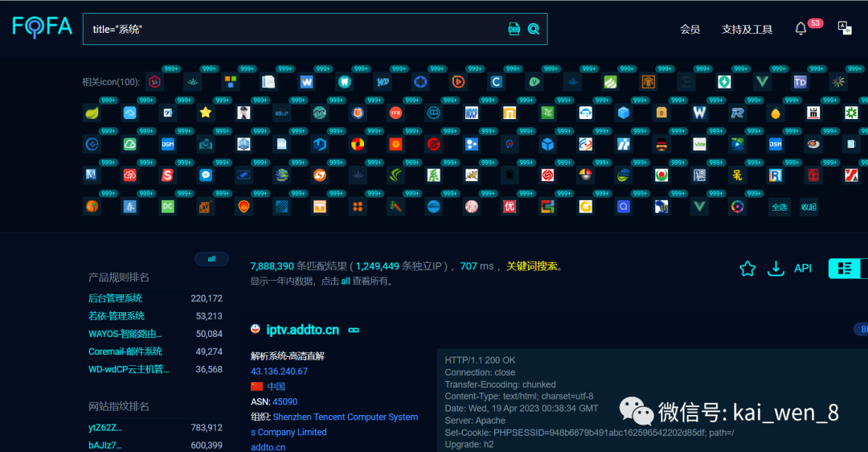The width and height of the screenshot is (868, 452).
Task: Pick the red 优 character icon
Action: 510,207
